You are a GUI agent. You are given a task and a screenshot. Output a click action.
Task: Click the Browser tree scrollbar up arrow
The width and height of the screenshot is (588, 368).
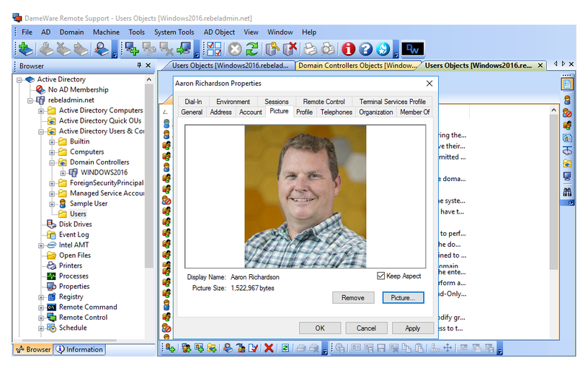point(149,79)
